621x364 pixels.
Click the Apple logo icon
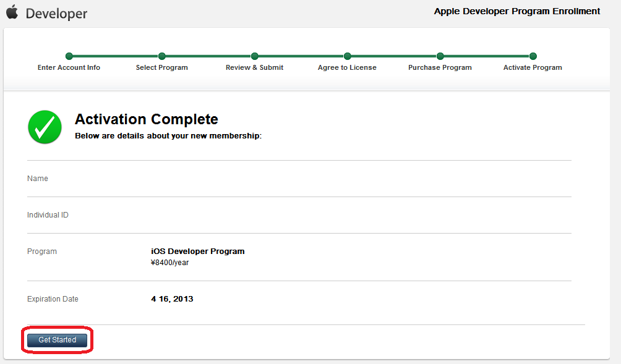click(x=12, y=12)
